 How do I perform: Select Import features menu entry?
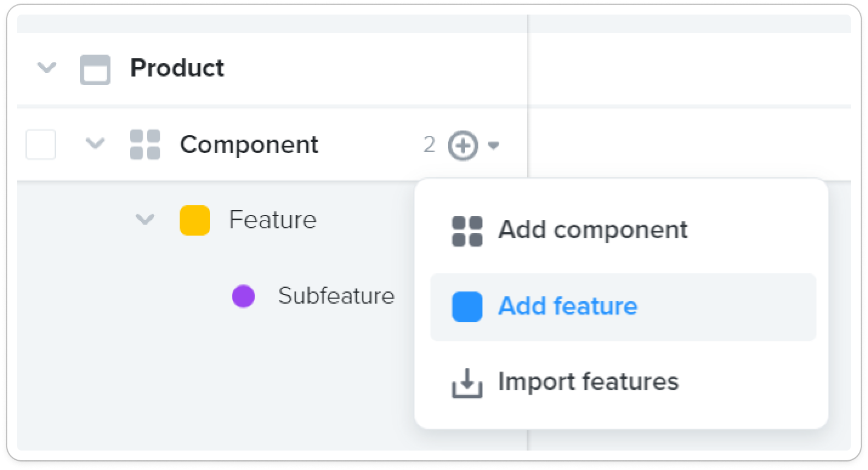coord(588,381)
